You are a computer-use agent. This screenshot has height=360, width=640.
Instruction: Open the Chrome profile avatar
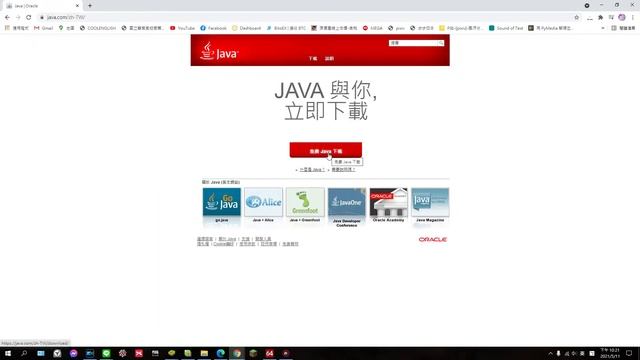pyautogui.click(x=622, y=17)
